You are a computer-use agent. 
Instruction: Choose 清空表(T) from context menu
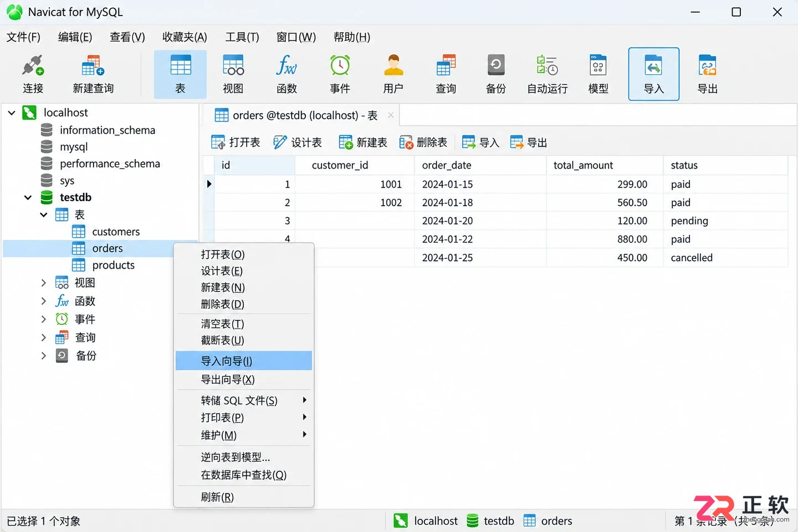click(x=244, y=324)
